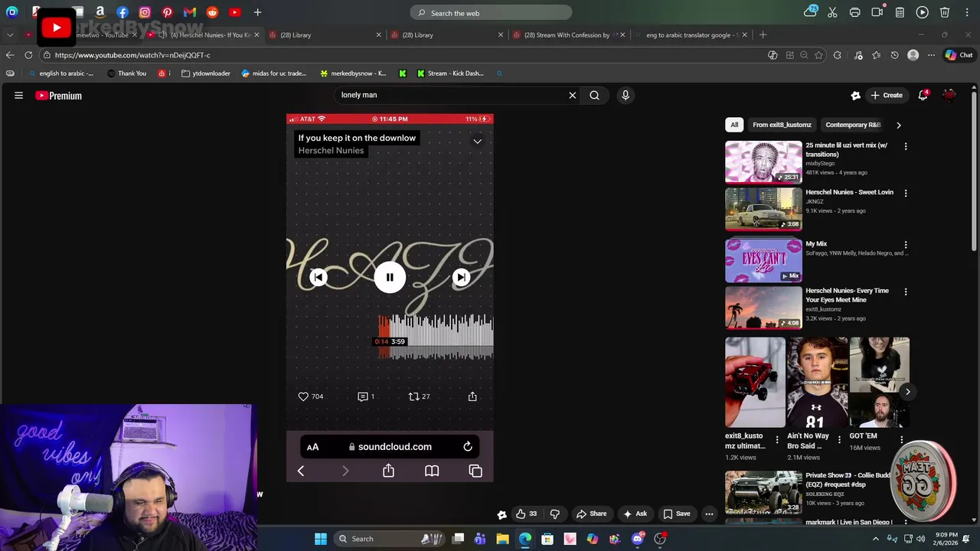Open the Windows Start menu
The image size is (980, 551).
tap(321, 539)
